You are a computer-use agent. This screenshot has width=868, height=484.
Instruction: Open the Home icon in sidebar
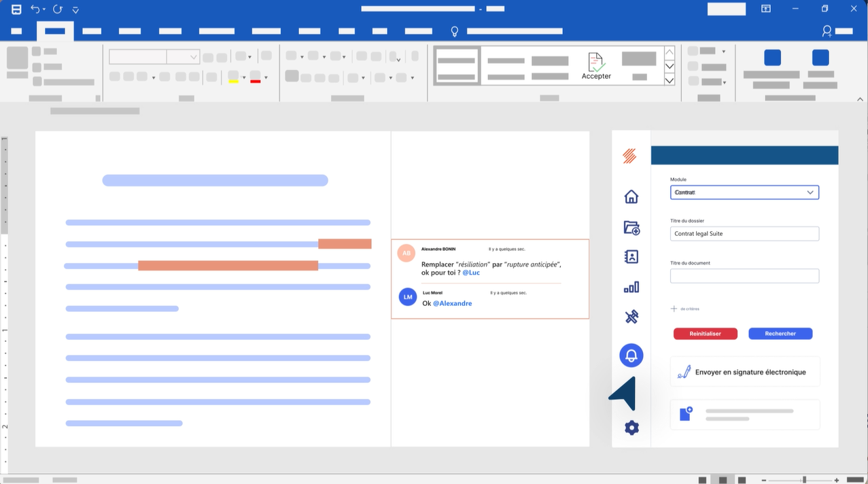(631, 197)
